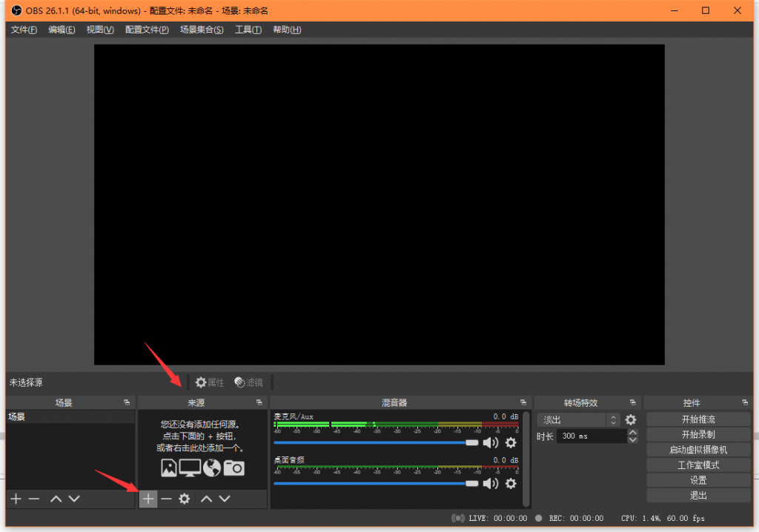Click 退出 to exit OBS
The image size is (759, 532).
click(x=698, y=496)
